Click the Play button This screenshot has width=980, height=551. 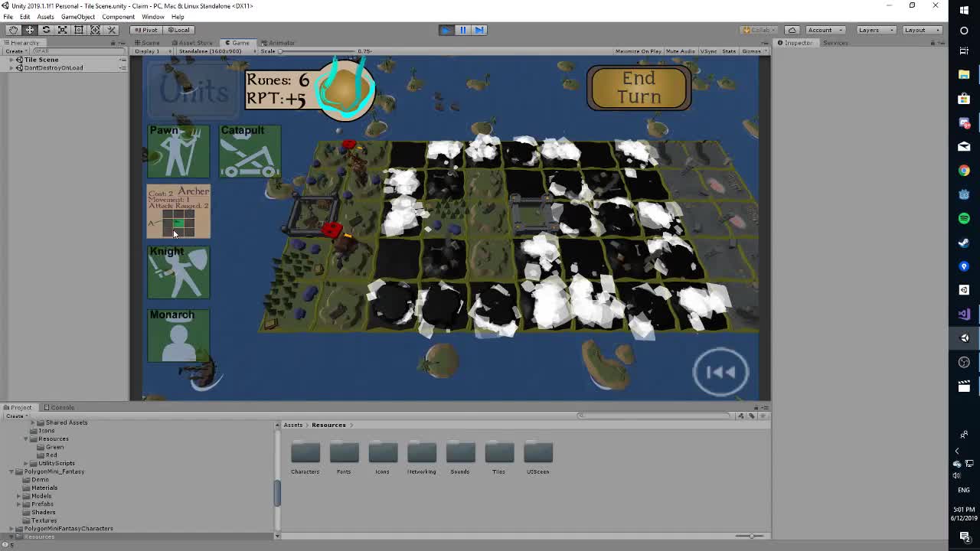pyautogui.click(x=446, y=30)
